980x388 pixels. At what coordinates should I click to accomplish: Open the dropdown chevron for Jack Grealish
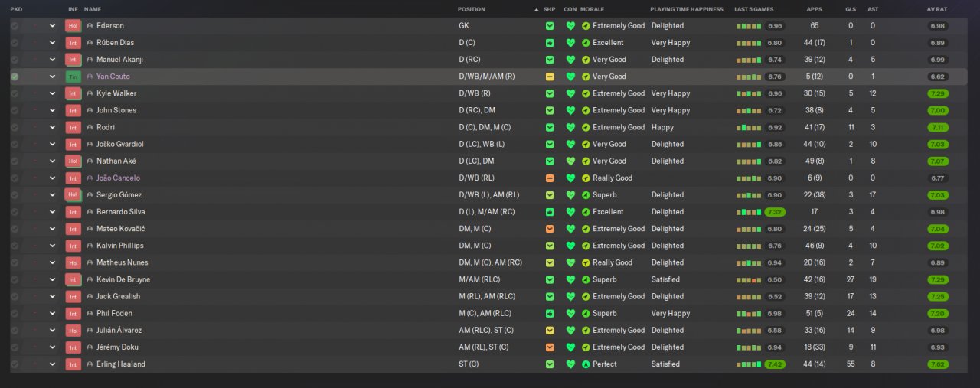pyautogui.click(x=53, y=296)
